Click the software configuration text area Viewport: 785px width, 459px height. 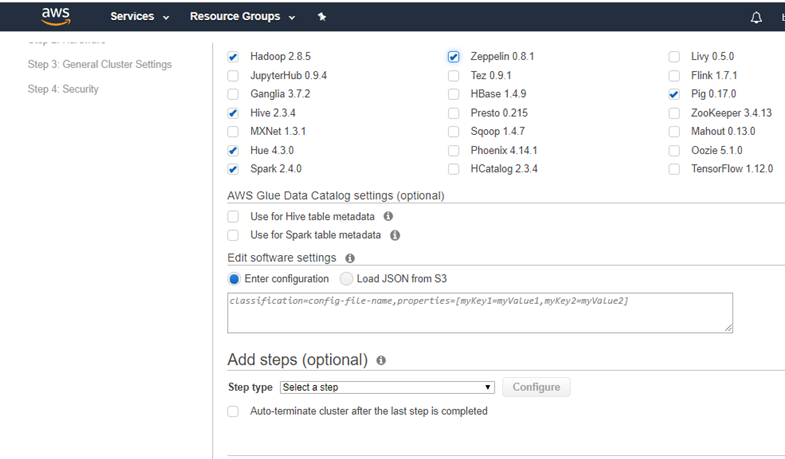click(x=480, y=313)
